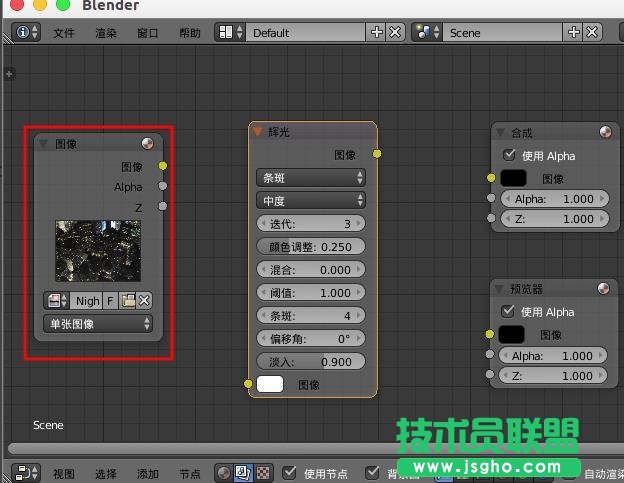Switch to material shader nodes
This screenshot has height=483, width=624.
click(224, 473)
